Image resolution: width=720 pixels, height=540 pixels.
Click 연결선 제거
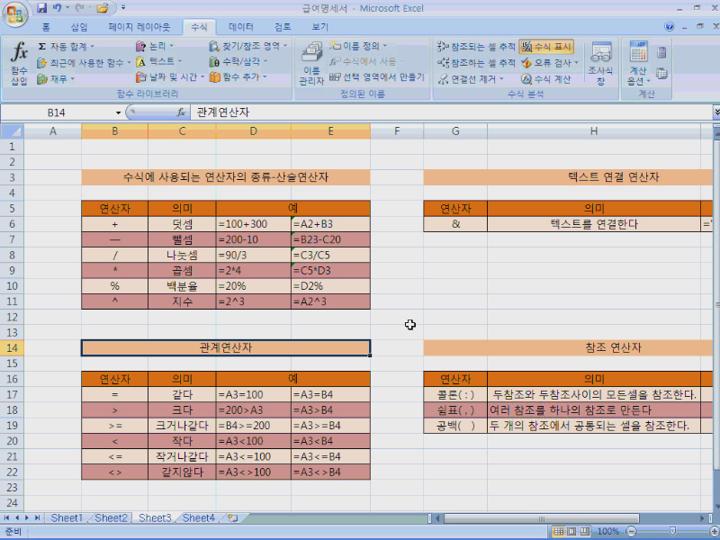point(471,79)
